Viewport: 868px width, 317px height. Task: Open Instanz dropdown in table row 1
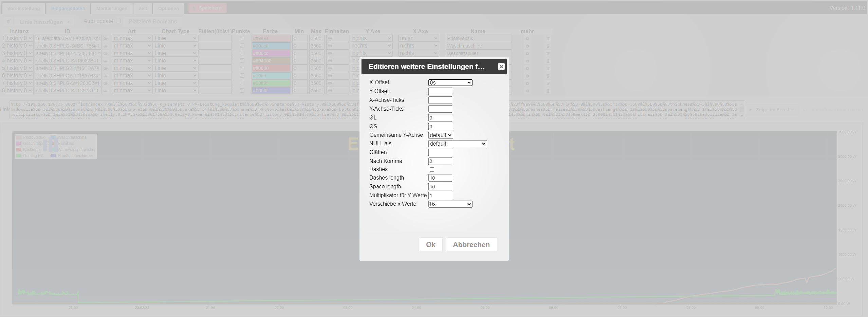coord(19,38)
